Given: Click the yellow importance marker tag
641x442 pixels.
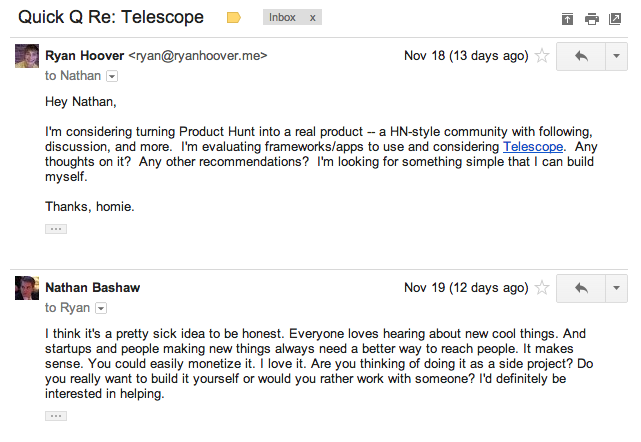Looking at the screenshot, I should (233, 18).
